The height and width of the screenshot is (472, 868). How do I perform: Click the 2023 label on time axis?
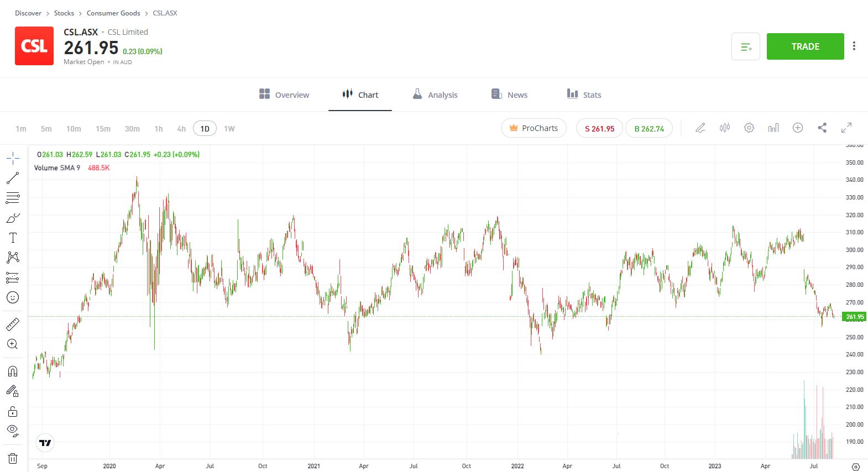[715, 466]
